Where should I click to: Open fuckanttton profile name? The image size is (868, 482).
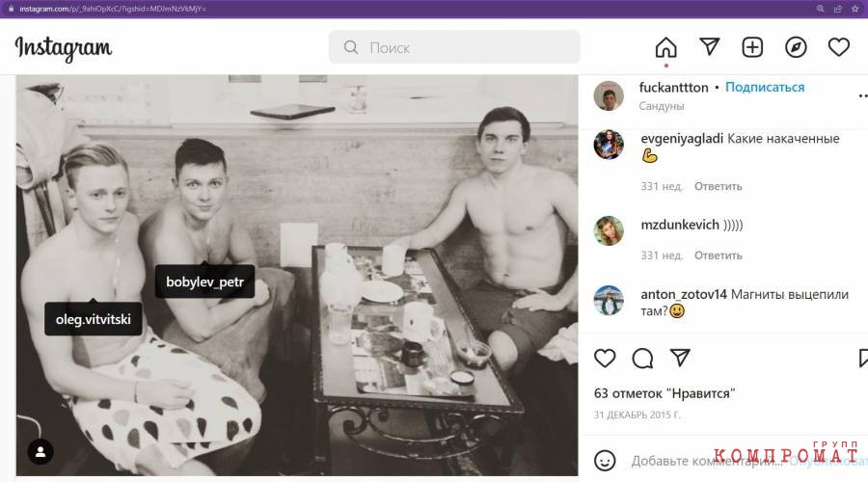(x=673, y=88)
